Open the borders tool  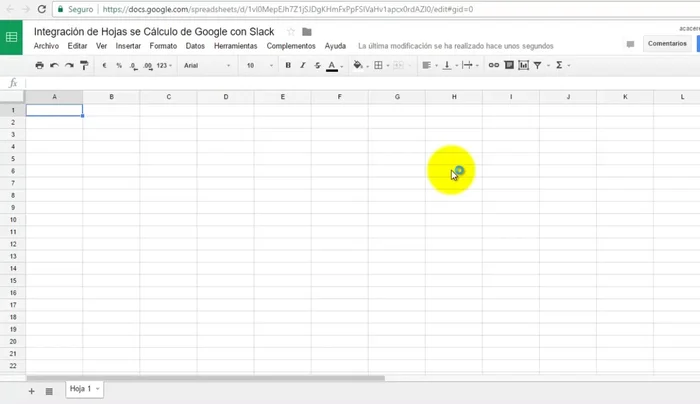[379, 65]
